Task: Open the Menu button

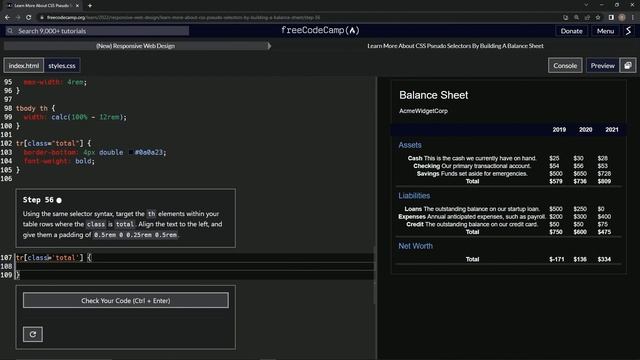Action: pyautogui.click(x=605, y=31)
